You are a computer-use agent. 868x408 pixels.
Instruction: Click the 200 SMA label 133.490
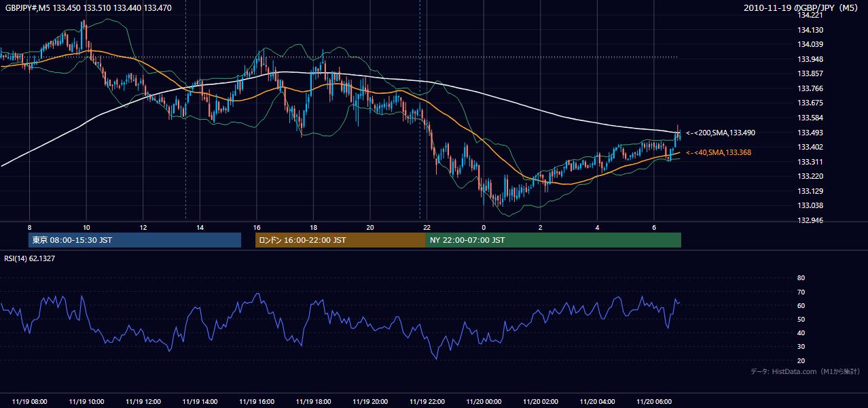point(721,133)
